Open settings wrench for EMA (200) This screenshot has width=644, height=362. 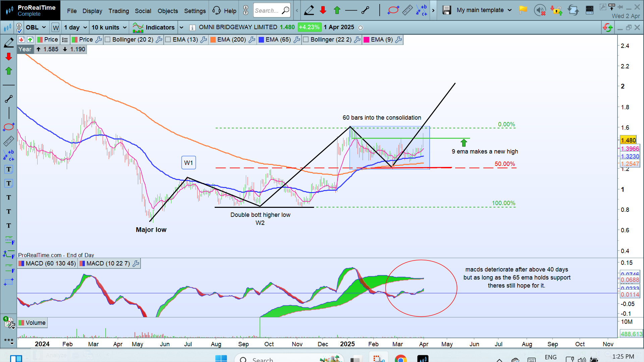pyautogui.click(x=252, y=40)
